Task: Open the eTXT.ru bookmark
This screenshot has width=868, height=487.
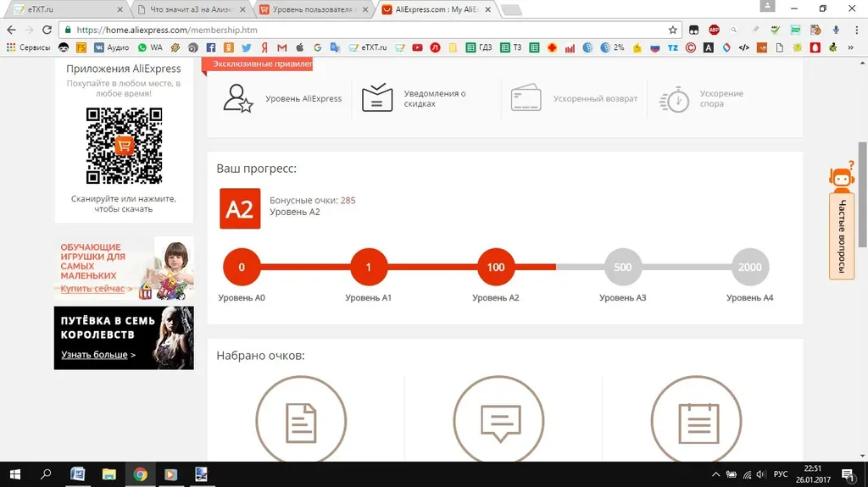Action: 368,47
